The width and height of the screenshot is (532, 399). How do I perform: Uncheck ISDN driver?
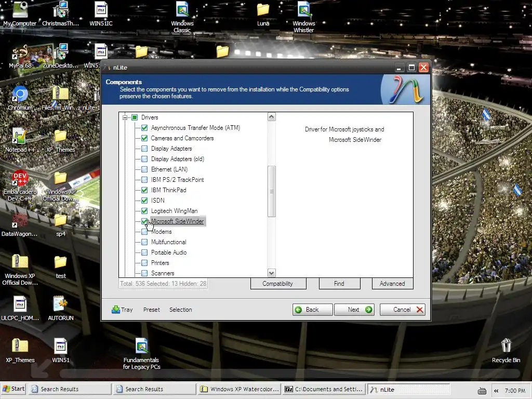144,201
